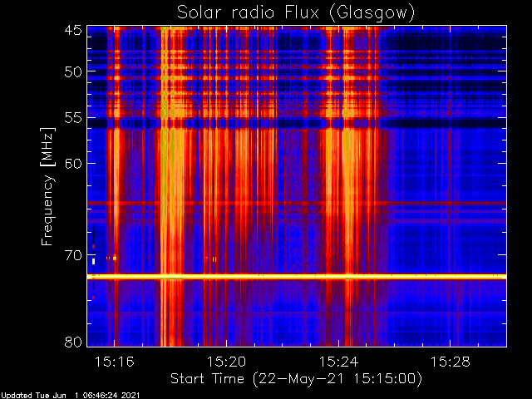The image size is (532, 399).
Task: Click the 55 MHz frequency tick label
Action: coord(73,118)
